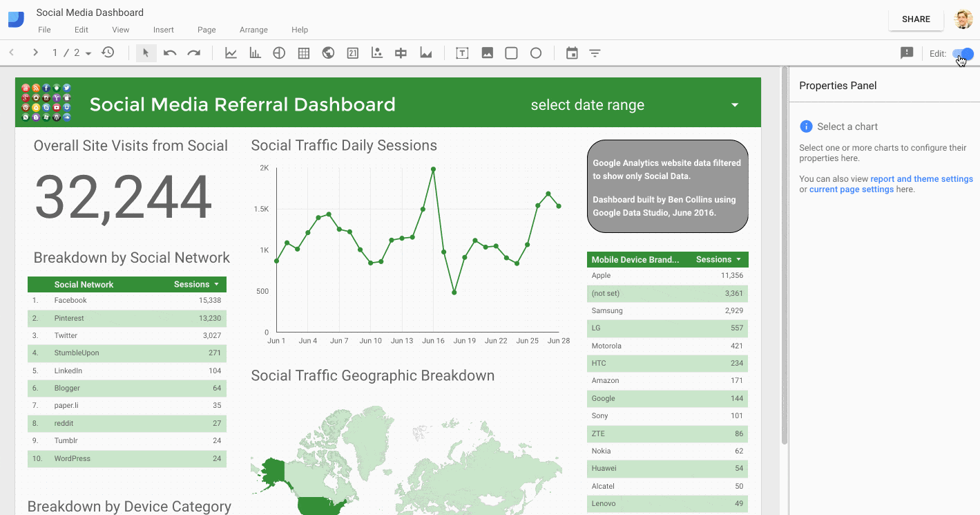Add a table to the dashboard
The width and height of the screenshot is (980, 515).
tap(303, 53)
